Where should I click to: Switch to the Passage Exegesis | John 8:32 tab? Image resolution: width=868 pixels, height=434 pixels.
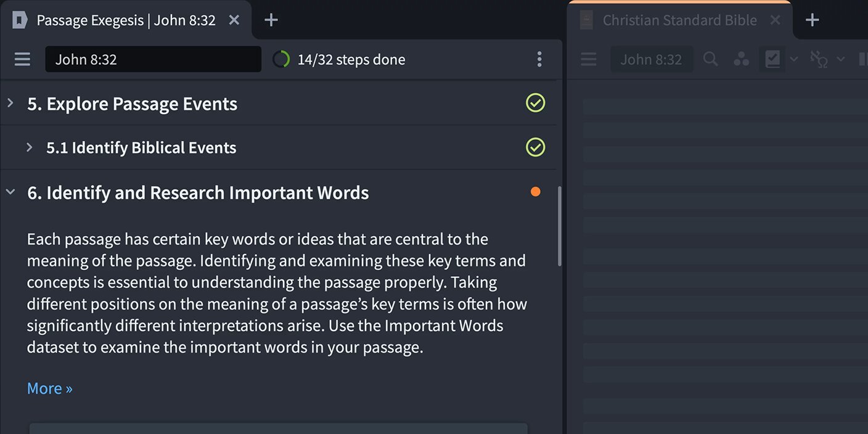point(126,20)
